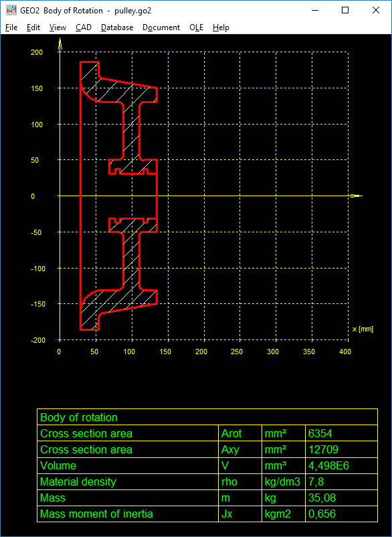Open the Document menu
This screenshot has height=537, width=392.
coord(161,27)
